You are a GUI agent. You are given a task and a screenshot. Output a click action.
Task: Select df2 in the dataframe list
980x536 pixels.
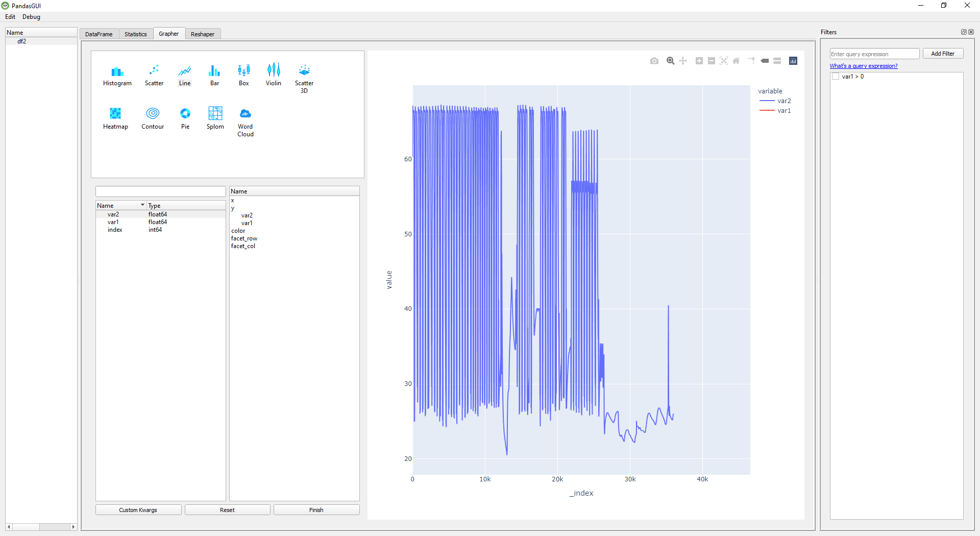point(41,41)
